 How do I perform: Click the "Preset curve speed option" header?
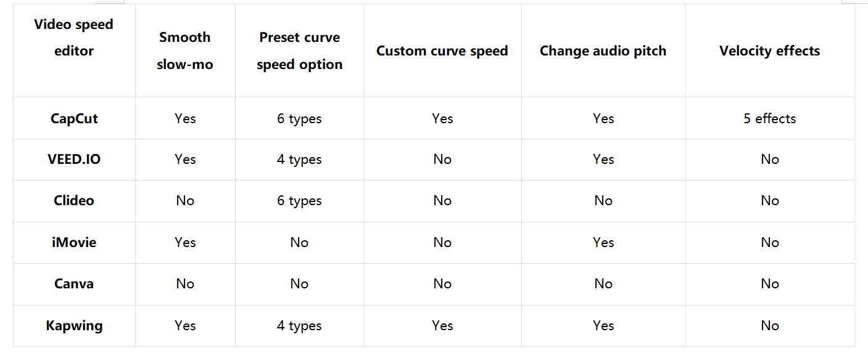(x=299, y=51)
